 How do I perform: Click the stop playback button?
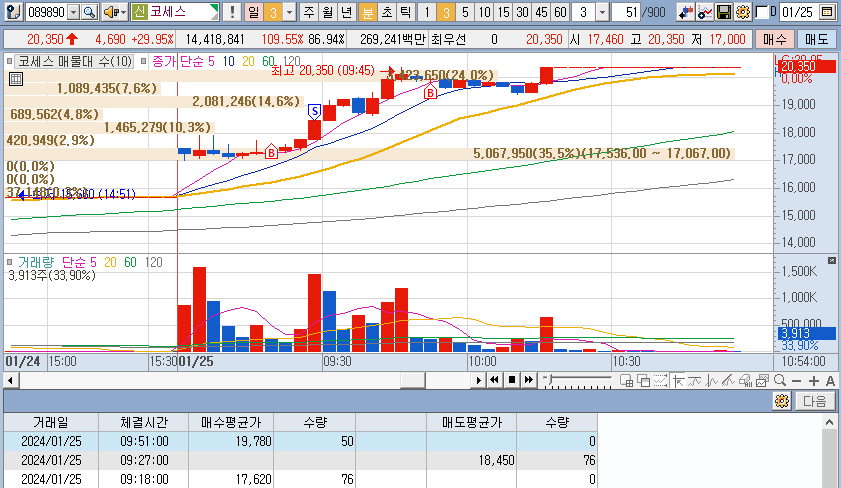[x=512, y=380]
